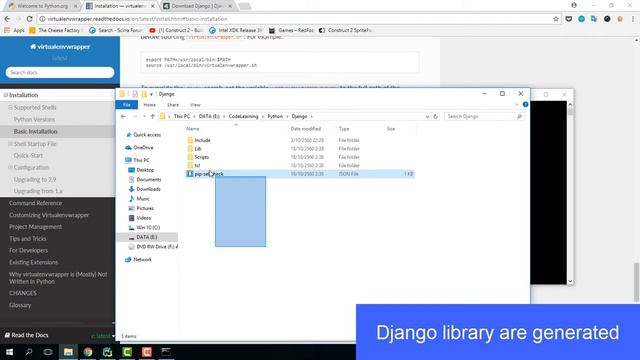
Task: Open the Home ribbon tab
Action: point(149,105)
